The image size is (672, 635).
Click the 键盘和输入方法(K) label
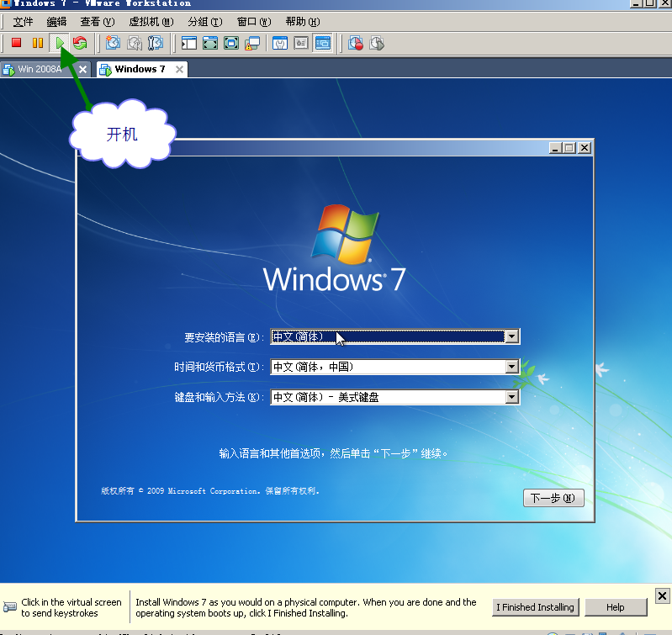219,398
